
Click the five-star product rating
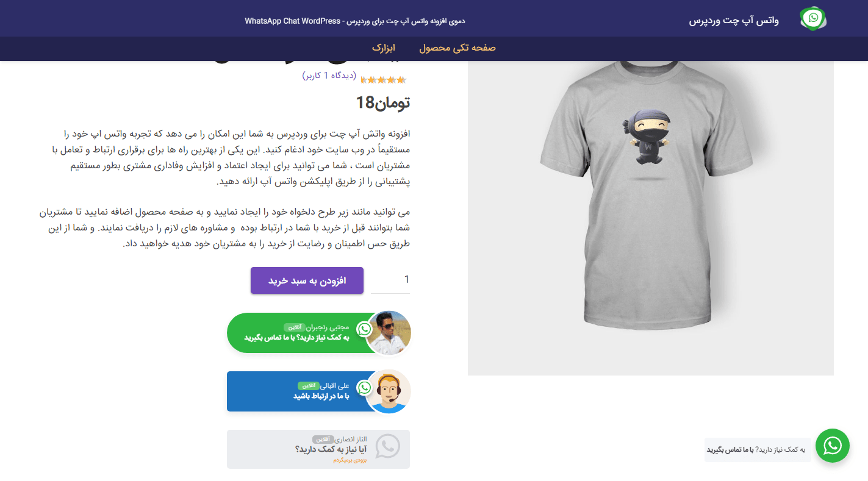click(384, 80)
